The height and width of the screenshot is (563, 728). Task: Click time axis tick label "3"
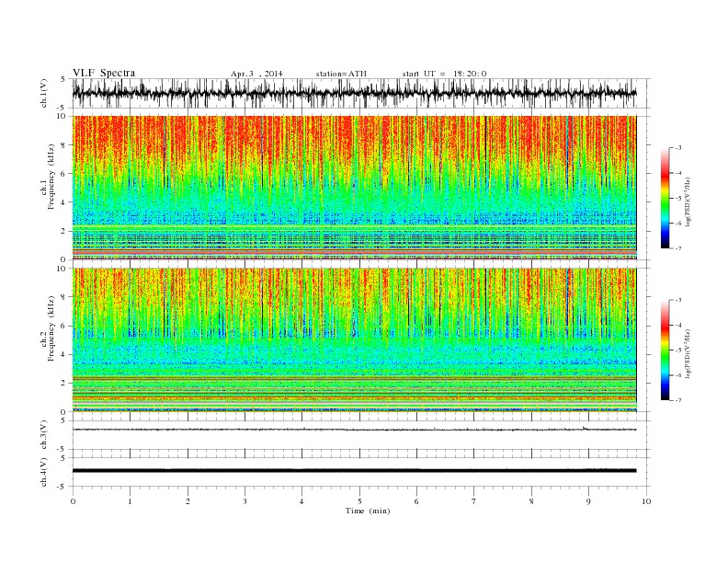(245, 501)
